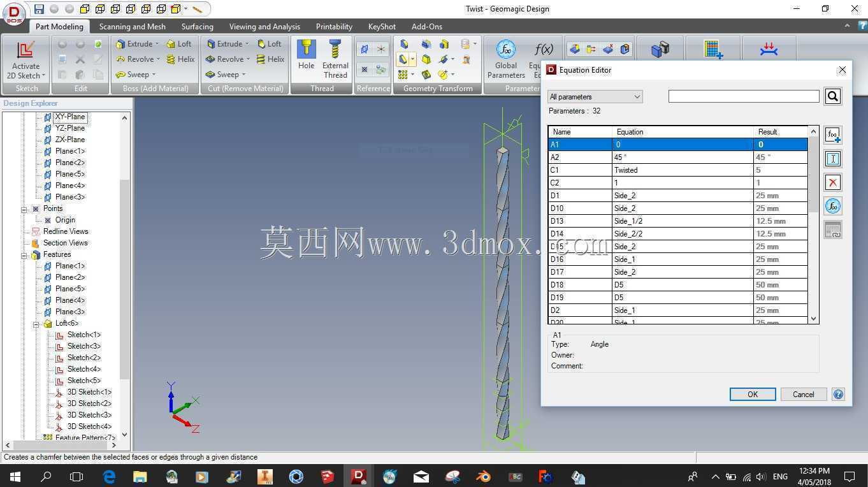The height and width of the screenshot is (487, 868).
Task: Select 3D Sketch<2> in the tree
Action: (89, 403)
